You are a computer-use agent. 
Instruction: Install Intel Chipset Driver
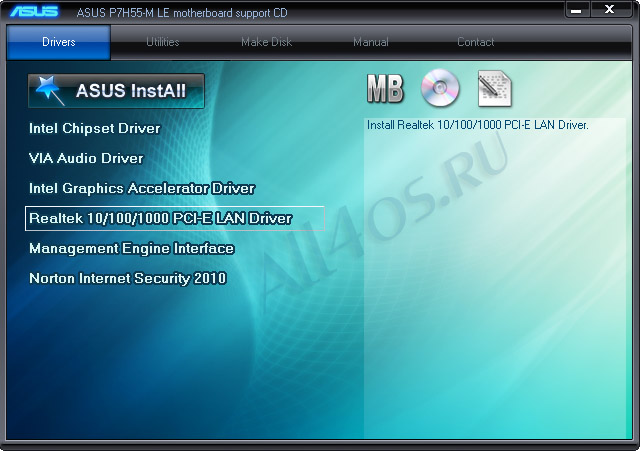click(95, 129)
